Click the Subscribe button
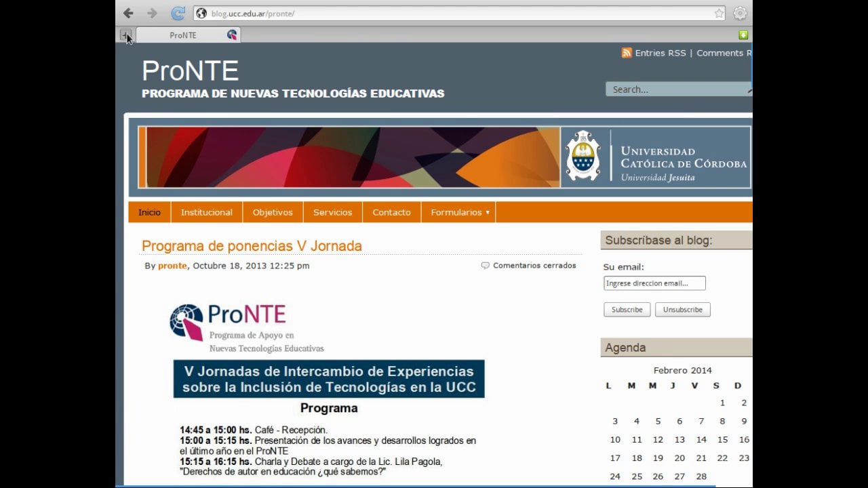The width and height of the screenshot is (868, 488). point(627,310)
